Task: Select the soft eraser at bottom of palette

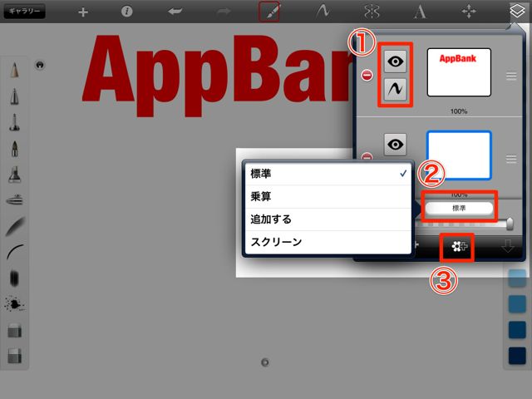Action: 15,356
